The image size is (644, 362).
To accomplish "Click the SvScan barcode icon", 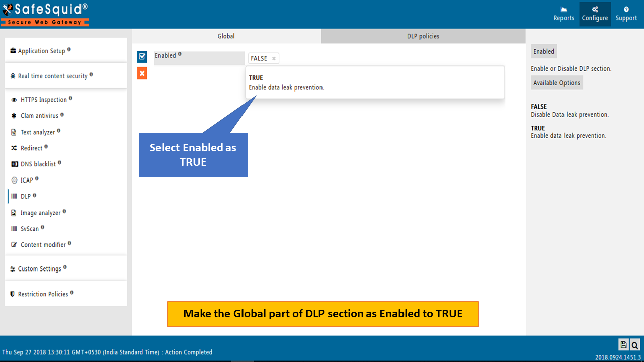I will [14, 229].
